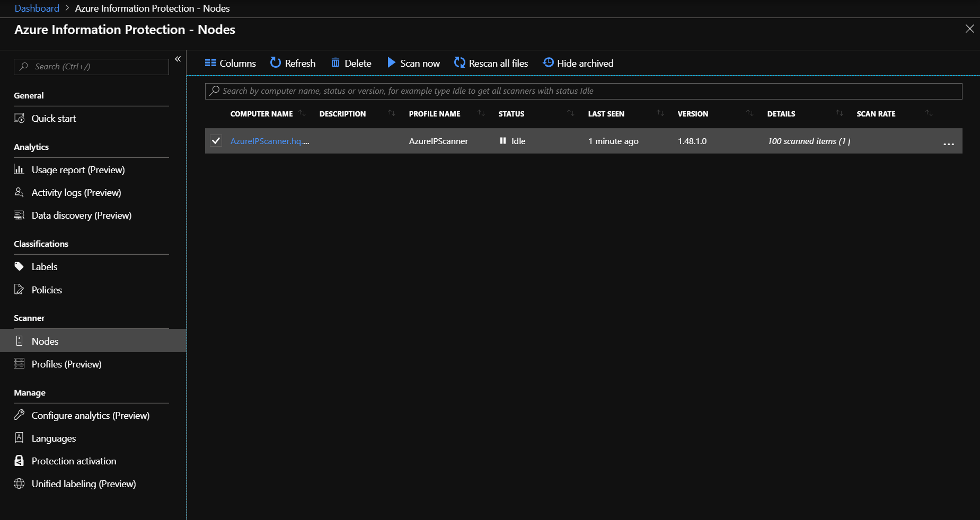Open Profiles (Preview) in Scanner section
This screenshot has width=980, height=520.
(x=66, y=364)
